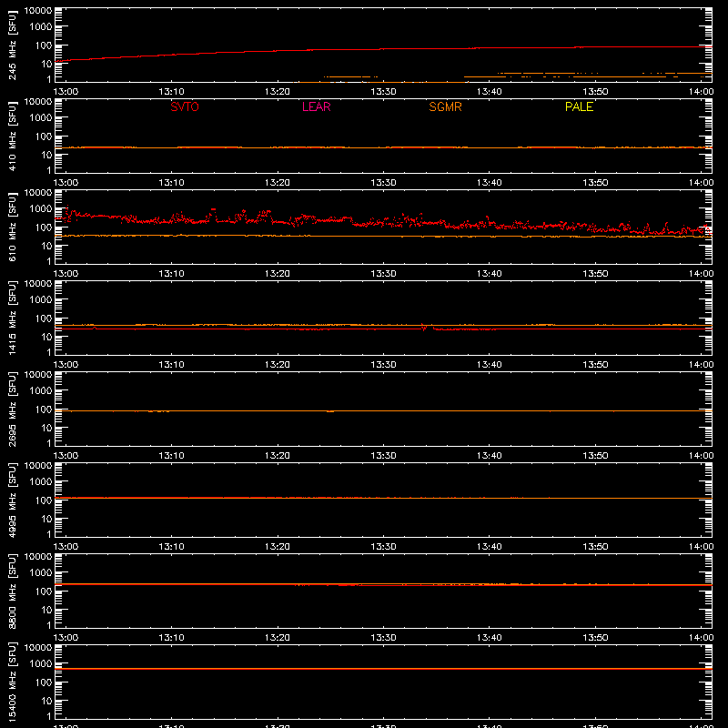The height and width of the screenshot is (728, 728).
Task: Click 13:40 tick under the 2695 MHz plot
Action: pyautogui.click(x=490, y=456)
